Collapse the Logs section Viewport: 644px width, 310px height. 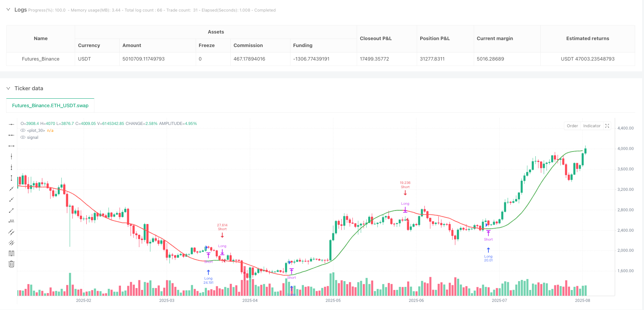pyautogui.click(x=8, y=10)
